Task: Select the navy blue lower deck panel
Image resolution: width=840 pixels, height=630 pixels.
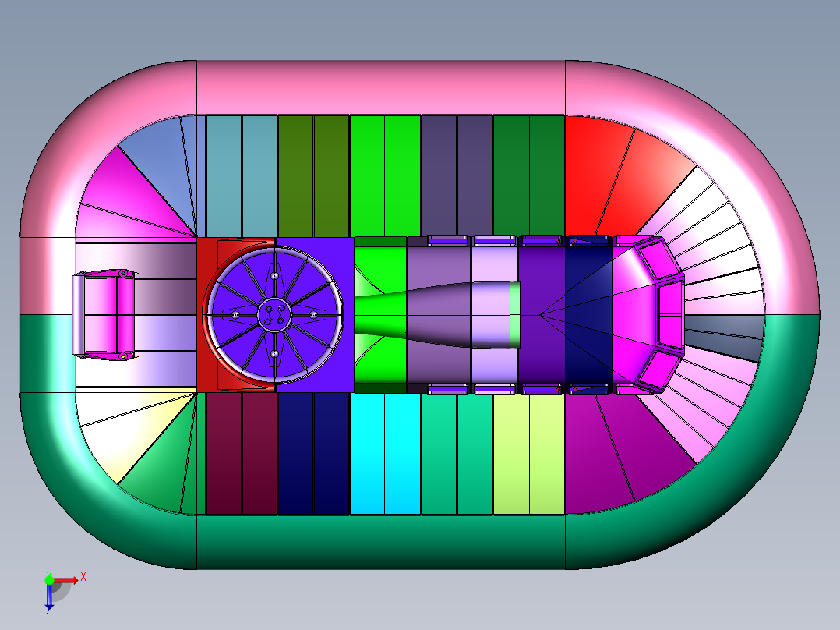Action: [313, 454]
